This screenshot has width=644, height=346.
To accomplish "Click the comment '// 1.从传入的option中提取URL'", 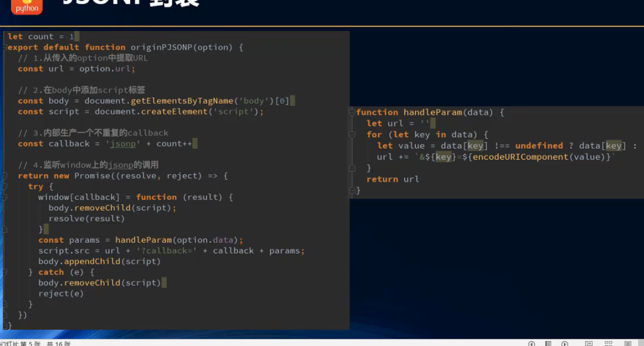I will click(x=83, y=58).
